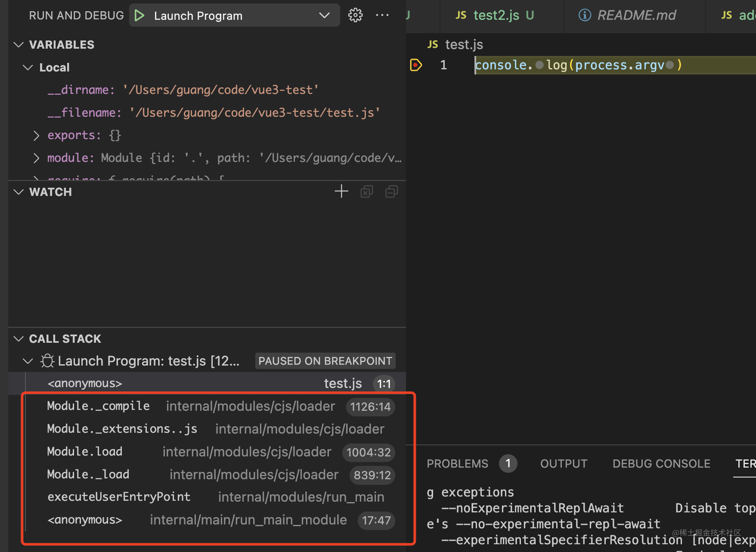Select the executeUserEntryPoint stack frame
Screen dimensions: 756x552
tap(215, 497)
